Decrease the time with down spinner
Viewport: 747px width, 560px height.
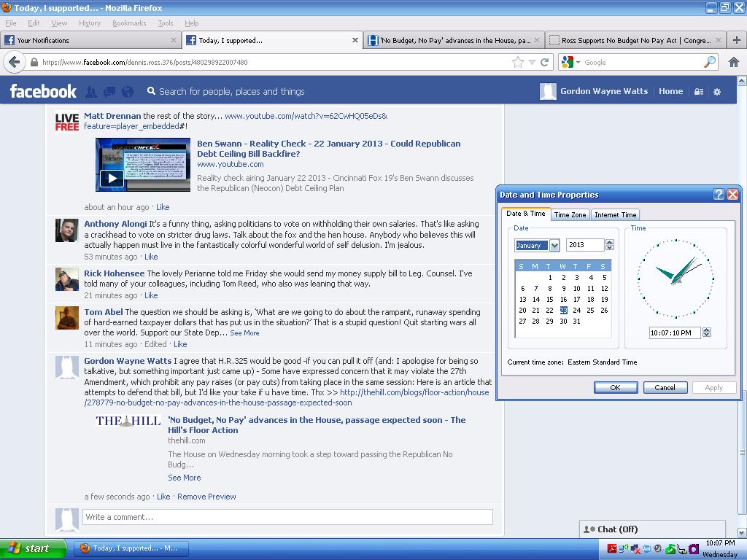point(707,335)
